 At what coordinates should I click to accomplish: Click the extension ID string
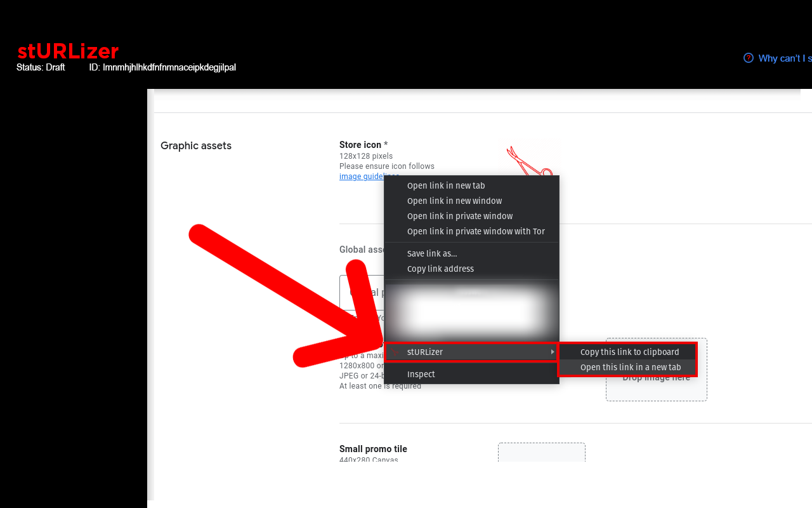point(162,67)
